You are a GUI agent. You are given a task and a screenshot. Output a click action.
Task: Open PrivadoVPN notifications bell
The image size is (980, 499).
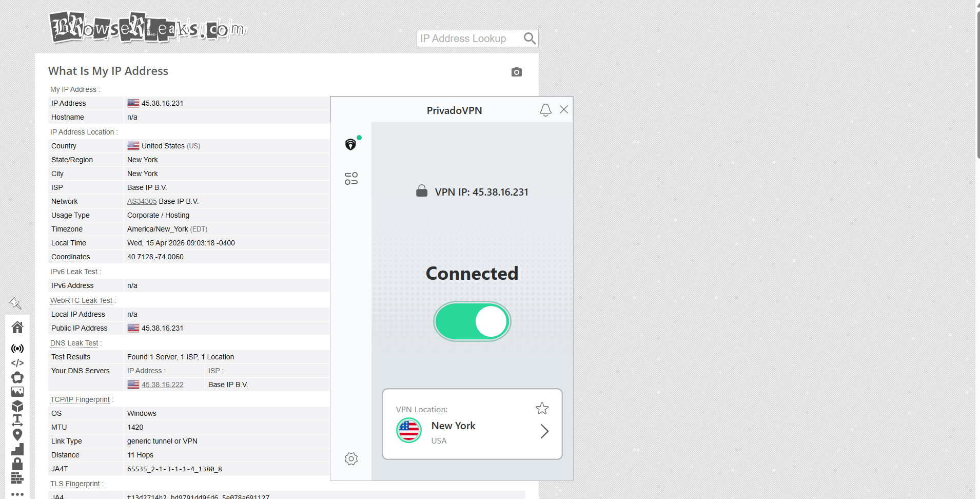coord(545,110)
